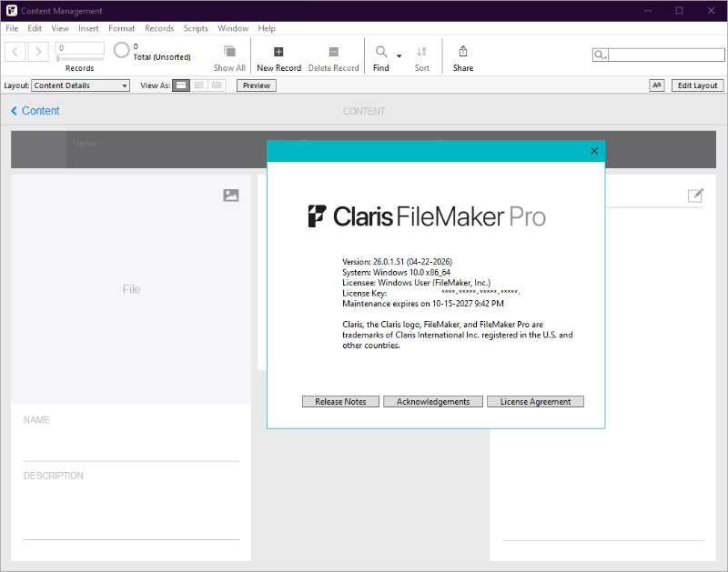Screen dimensions: 728x572
Task: Go back to Content list
Action: click(35, 111)
